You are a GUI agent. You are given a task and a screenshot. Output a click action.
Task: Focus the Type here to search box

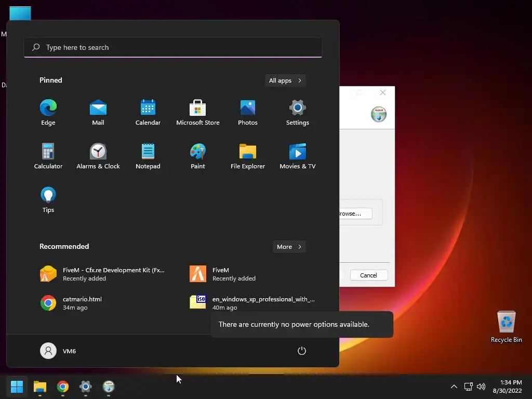coord(173,47)
